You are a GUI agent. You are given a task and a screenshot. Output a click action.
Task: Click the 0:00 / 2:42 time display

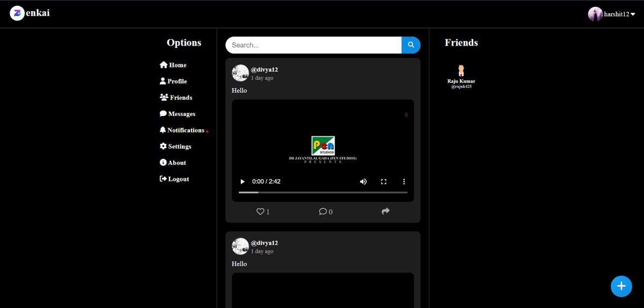point(266,181)
